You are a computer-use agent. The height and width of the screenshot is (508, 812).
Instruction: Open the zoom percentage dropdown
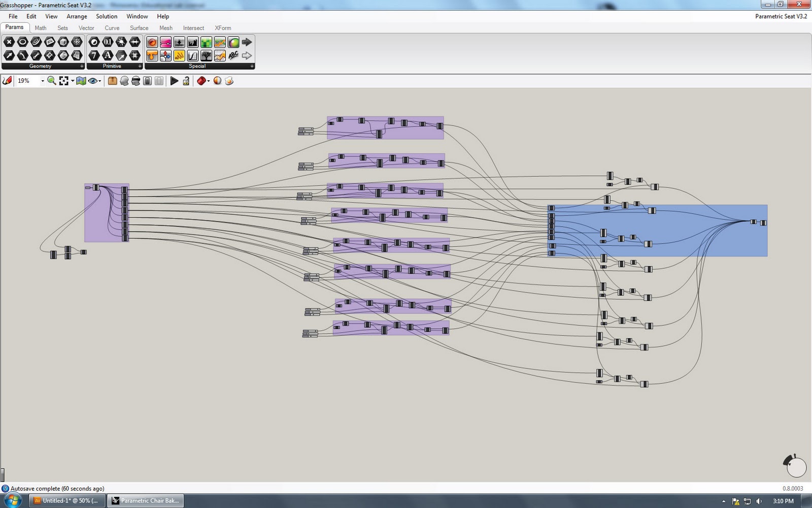tap(43, 80)
